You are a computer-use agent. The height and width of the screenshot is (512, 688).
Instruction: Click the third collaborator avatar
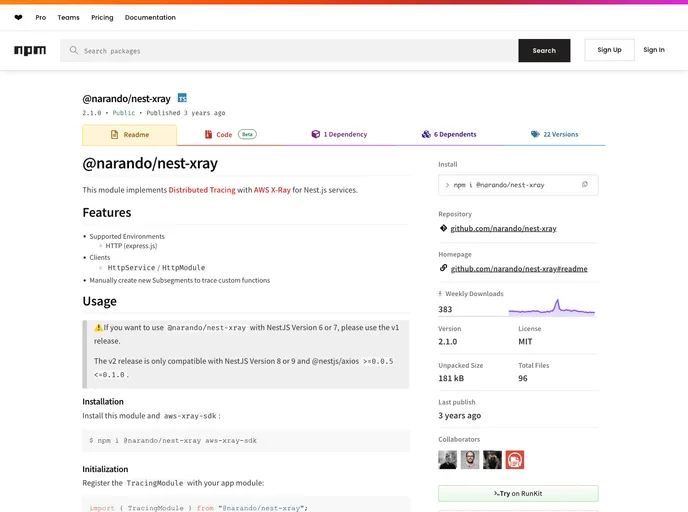point(492,460)
